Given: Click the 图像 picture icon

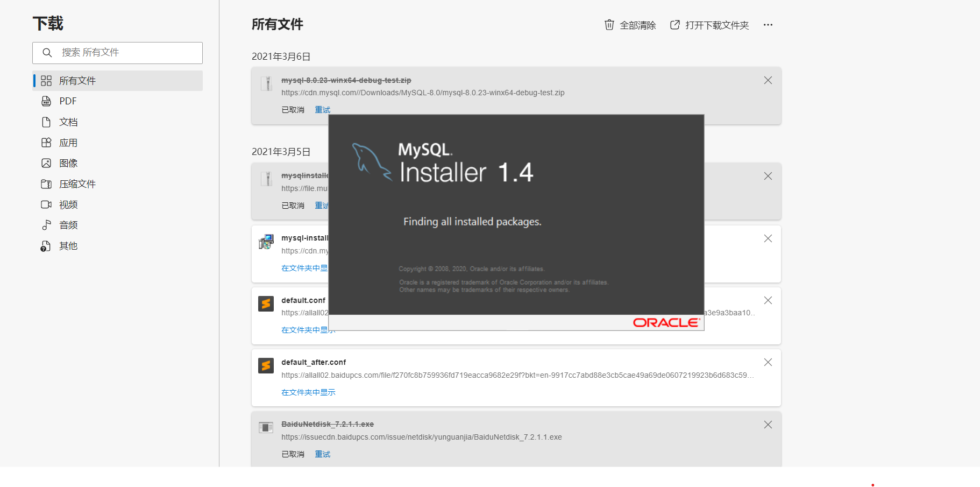Looking at the screenshot, I should coord(46,163).
